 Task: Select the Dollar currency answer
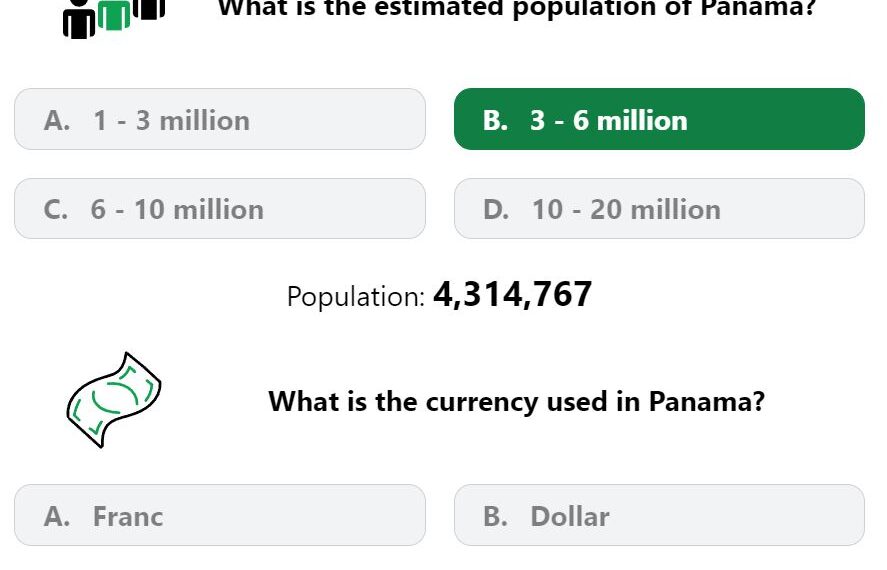(x=659, y=516)
